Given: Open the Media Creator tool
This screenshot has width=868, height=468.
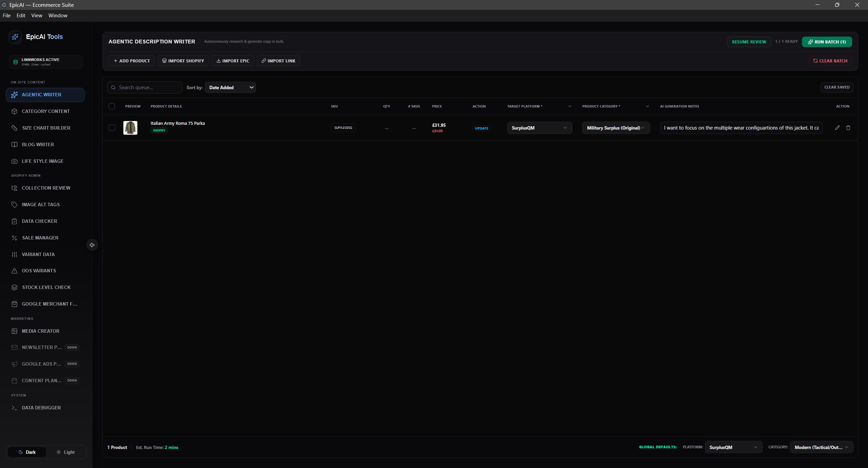Looking at the screenshot, I should click(x=45, y=331).
